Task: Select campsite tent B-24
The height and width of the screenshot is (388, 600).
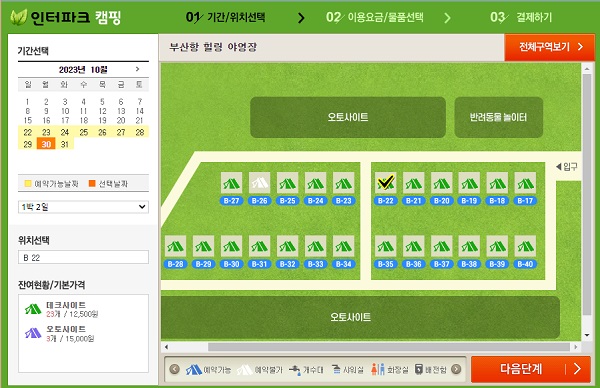Action: pos(315,183)
